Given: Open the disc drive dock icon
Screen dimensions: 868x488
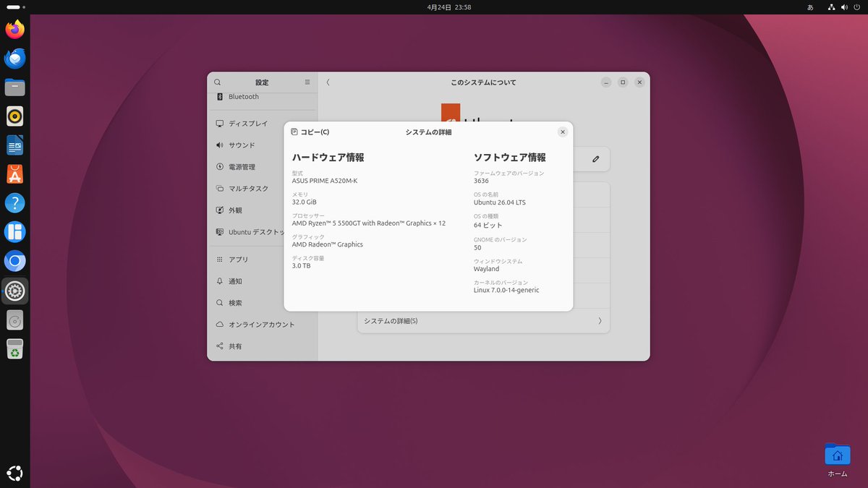Looking at the screenshot, I should tap(14, 320).
